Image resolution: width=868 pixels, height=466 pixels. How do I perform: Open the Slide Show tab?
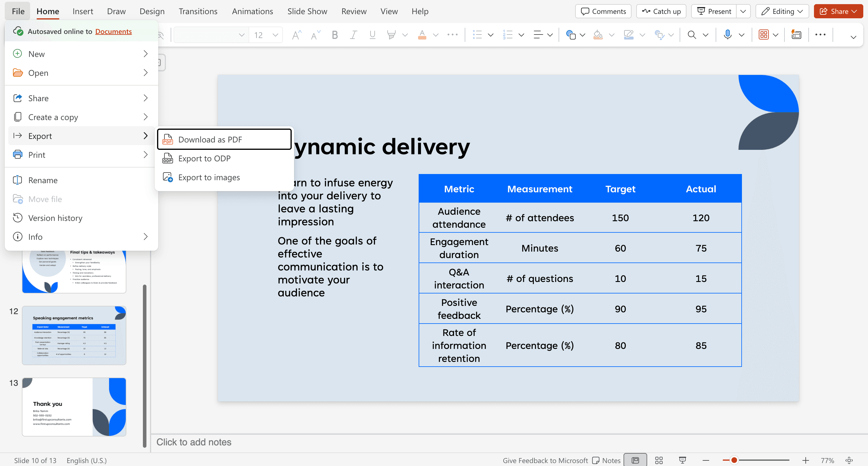307,11
